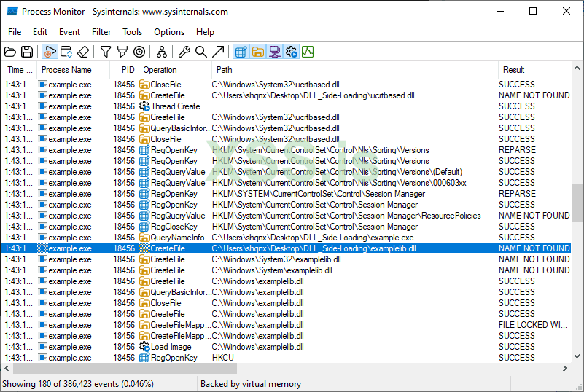Select the Sorting\Versions\000603xx row
Screen dimensions: 584x392
[x=286, y=183]
